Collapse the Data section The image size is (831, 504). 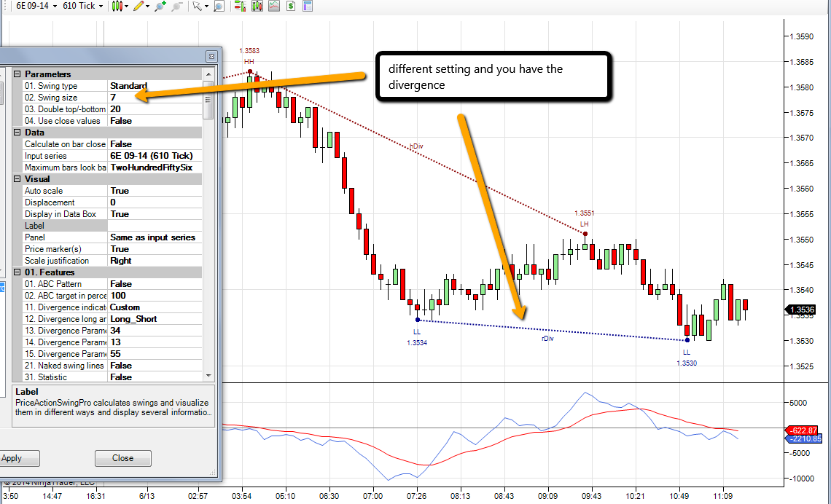(17, 133)
